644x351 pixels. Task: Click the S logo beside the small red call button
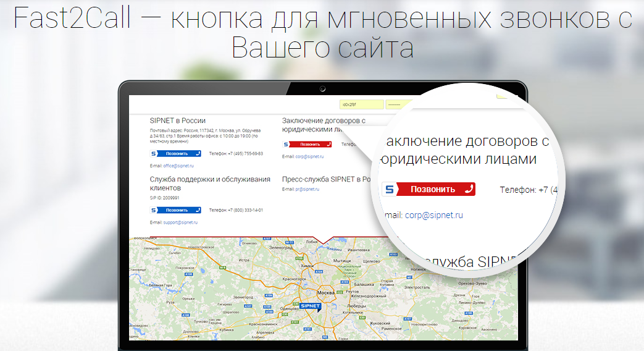pos(286,144)
